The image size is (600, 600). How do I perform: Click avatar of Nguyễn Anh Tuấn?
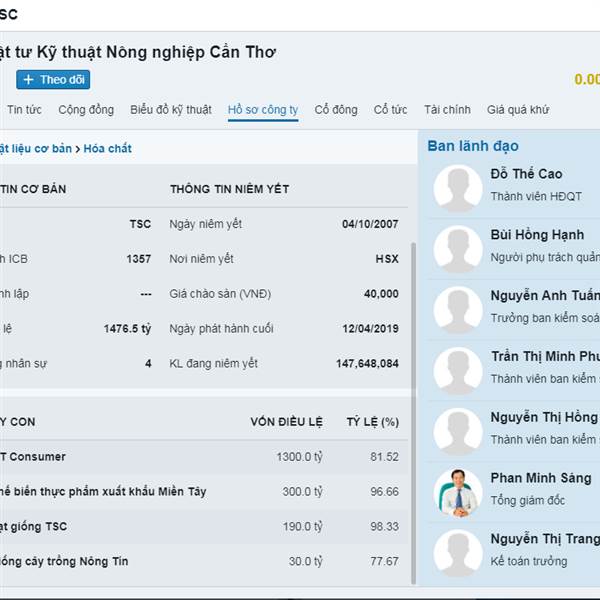(x=458, y=310)
